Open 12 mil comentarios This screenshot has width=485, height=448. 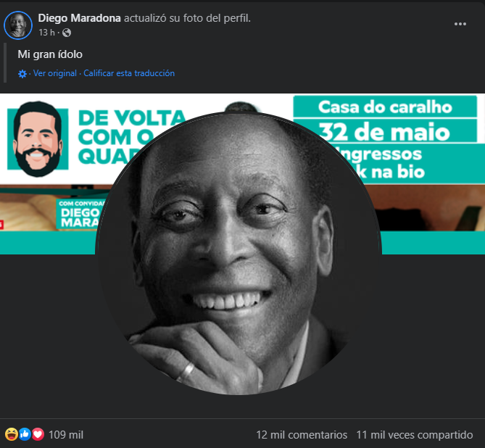[x=302, y=435]
